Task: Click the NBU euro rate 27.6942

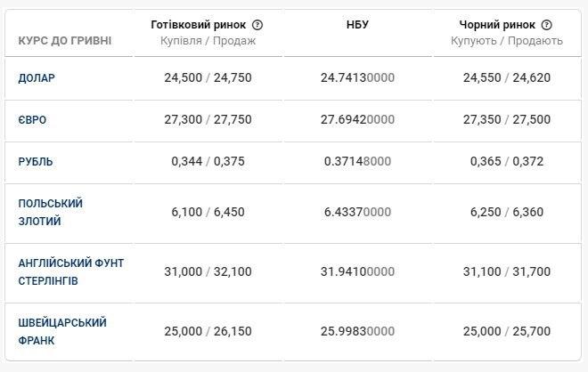Action: [356, 119]
